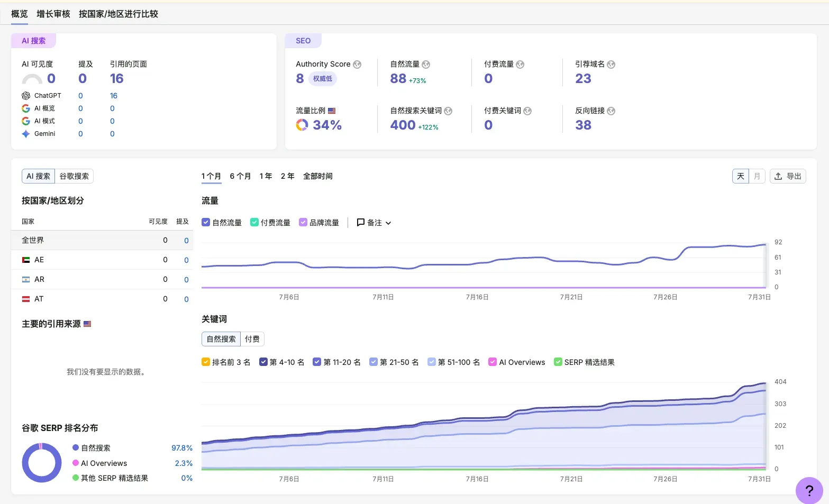Toggle the 第 4-10 名 checkbox
Viewport: 829px width, 504px height.
tap(263, 362)
